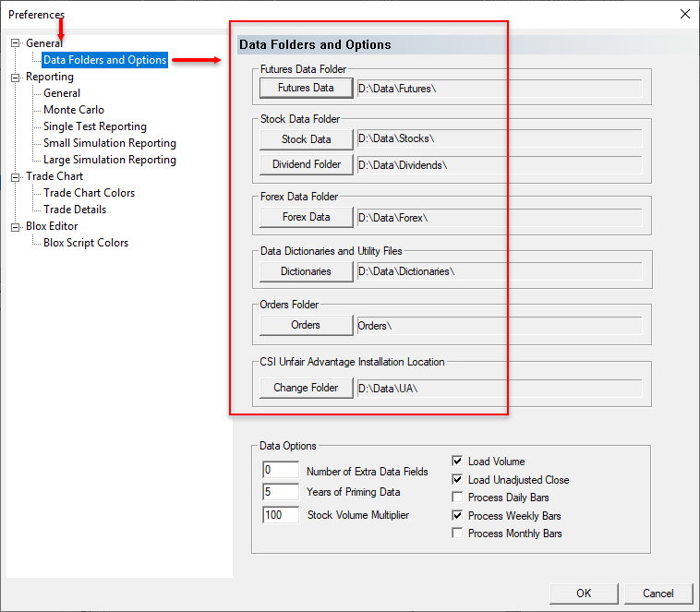Collapse the Trade Chart tree node

coord(16,176)
